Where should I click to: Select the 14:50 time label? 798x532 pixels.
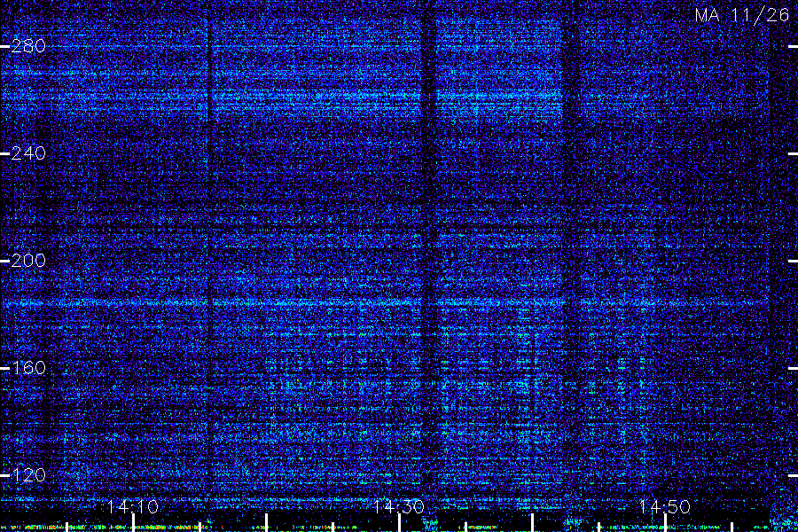click(665, 506)
